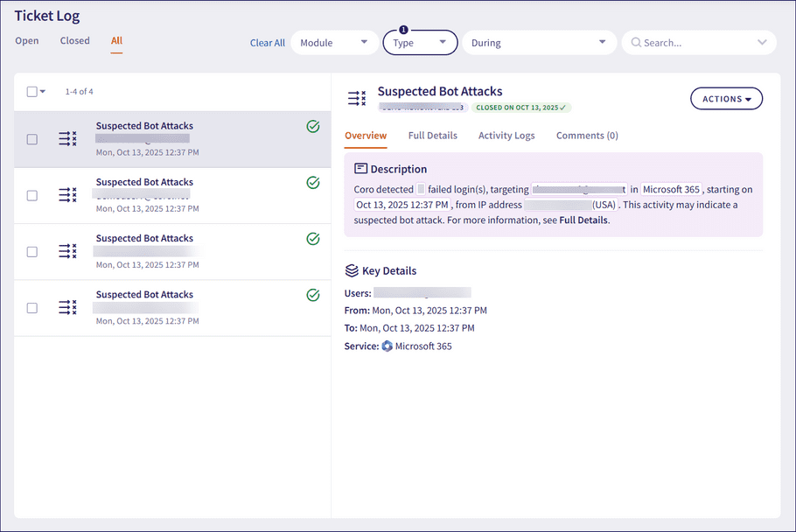Switch to the Activity Logs tab
The width and height of the screenshot is (796, 532).
tap(506, 136)
